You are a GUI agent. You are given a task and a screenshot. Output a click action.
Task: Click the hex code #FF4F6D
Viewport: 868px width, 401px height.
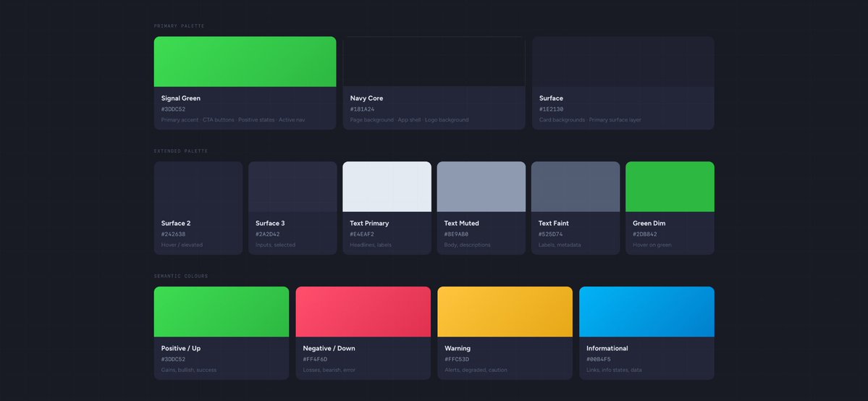(x=315, y=360)
